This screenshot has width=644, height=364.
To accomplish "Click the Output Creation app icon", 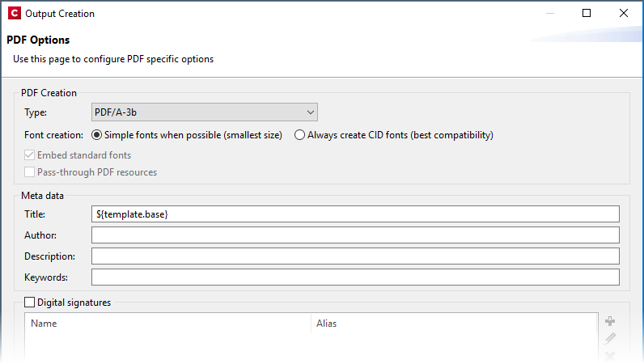I will (13, 13).
